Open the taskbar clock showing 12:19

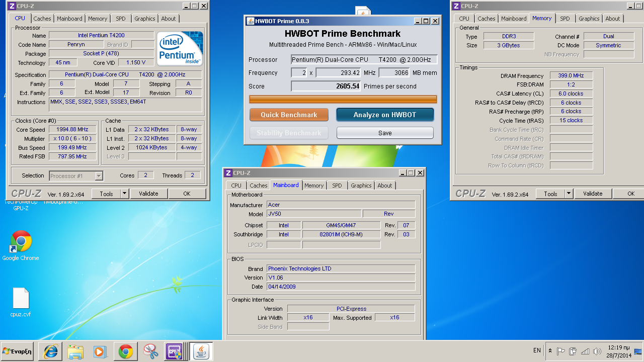point(619,351)
